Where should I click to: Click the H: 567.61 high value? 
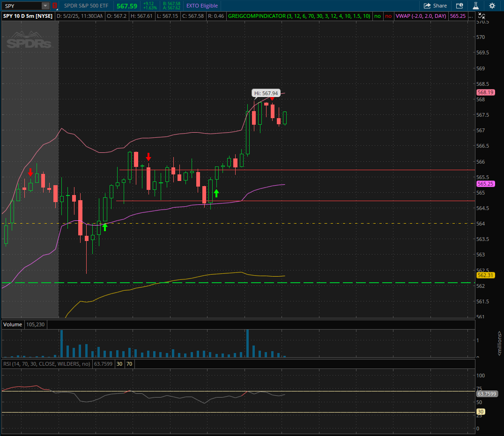141,16
